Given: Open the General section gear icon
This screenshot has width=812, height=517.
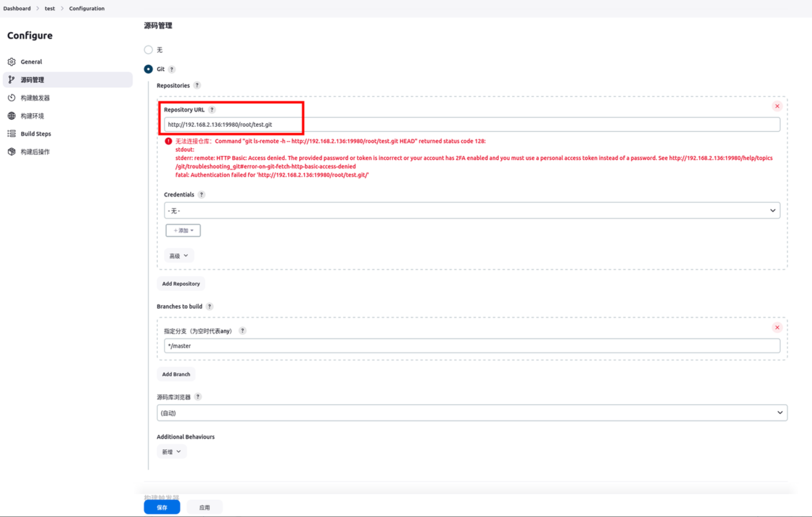Looking at the screenshot, I should pyautogui.click(x=12, y=62).
